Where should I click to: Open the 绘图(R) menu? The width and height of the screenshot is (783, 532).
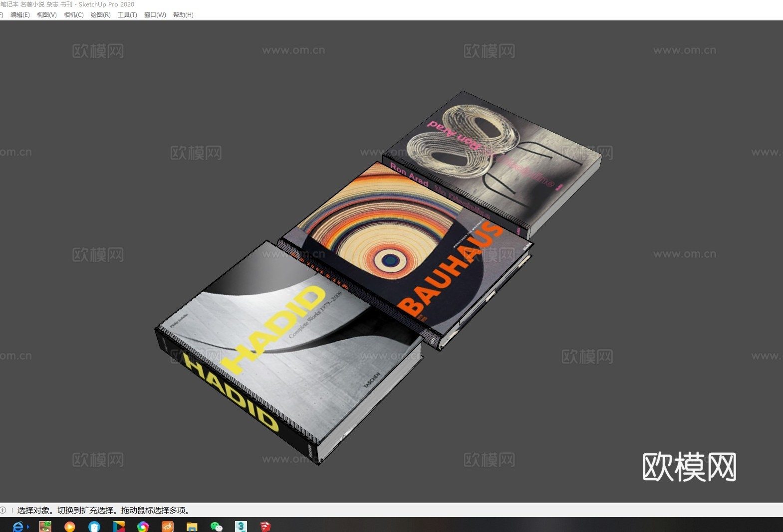(x=100, y=15)
